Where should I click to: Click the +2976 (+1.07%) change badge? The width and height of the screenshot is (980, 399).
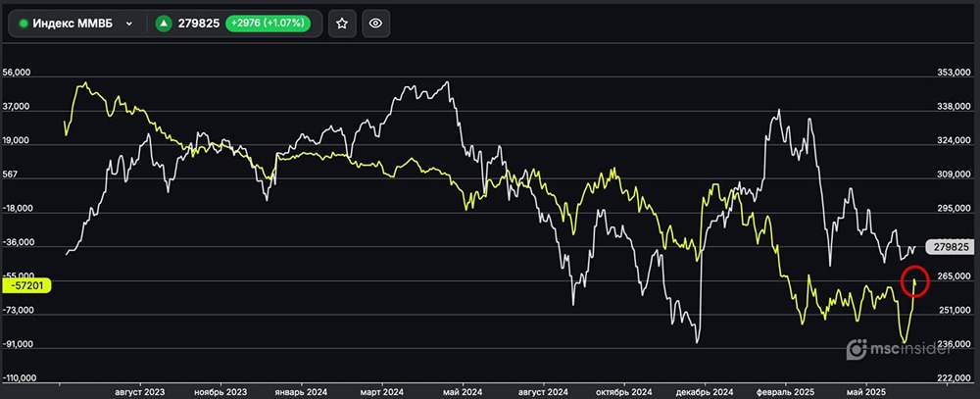(269, 24)
